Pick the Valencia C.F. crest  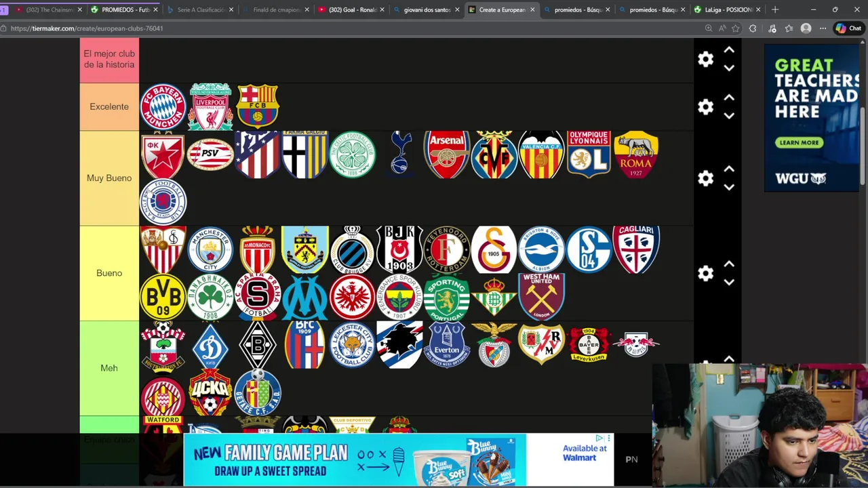pos(541,155)
